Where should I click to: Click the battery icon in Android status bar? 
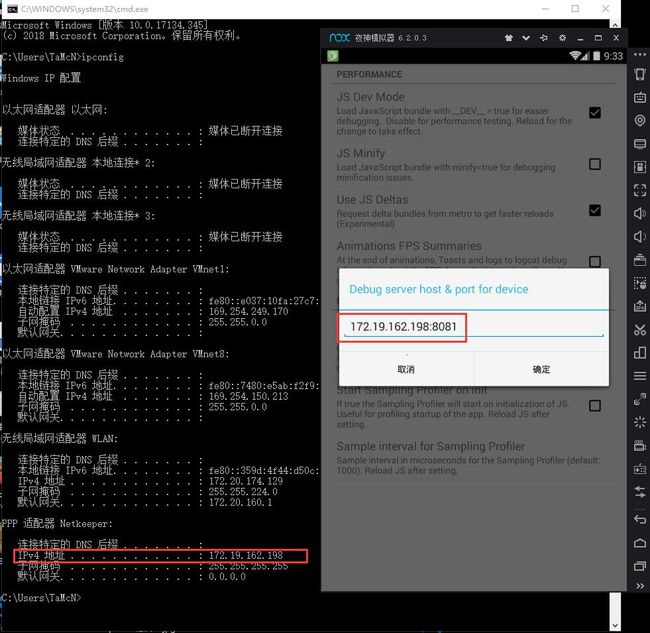[x=597, y=56]
